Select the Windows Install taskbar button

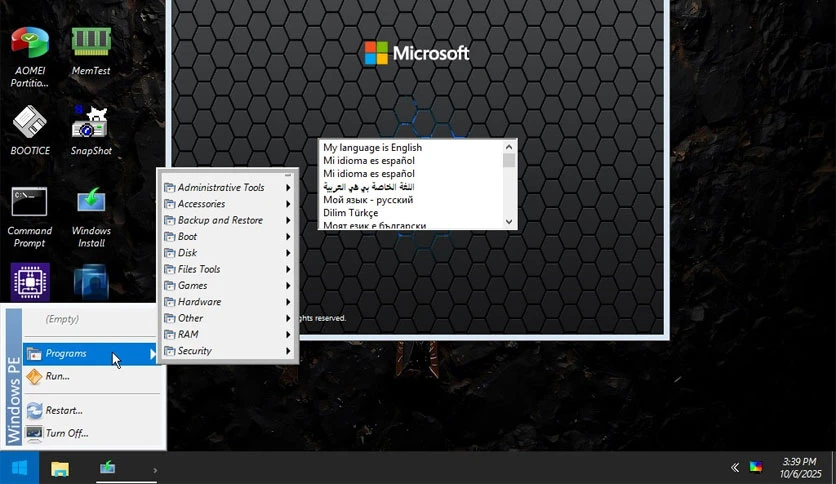[107, 468]
